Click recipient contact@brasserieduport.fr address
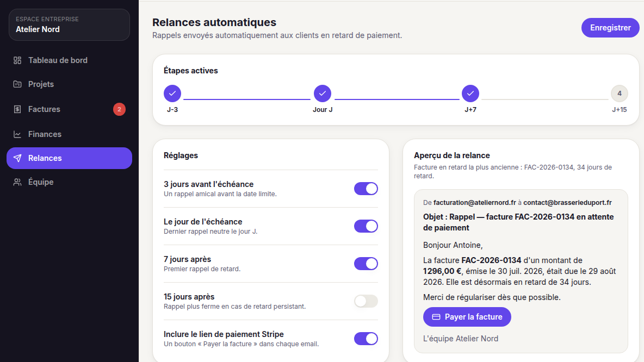This screenshot has height=362, width=644. tap(567, 203)
